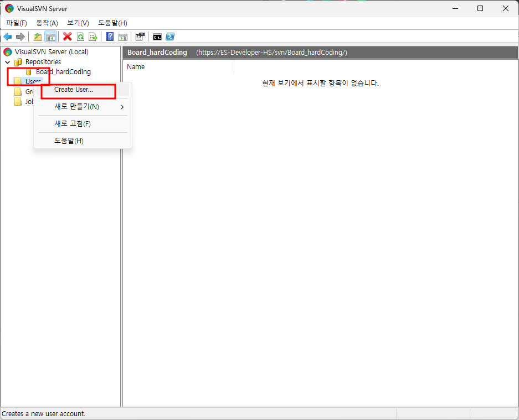Toggle the Show/Hide action pane icon
The width and height of the screenshot is (519, 420).
[x=123, y=37]
